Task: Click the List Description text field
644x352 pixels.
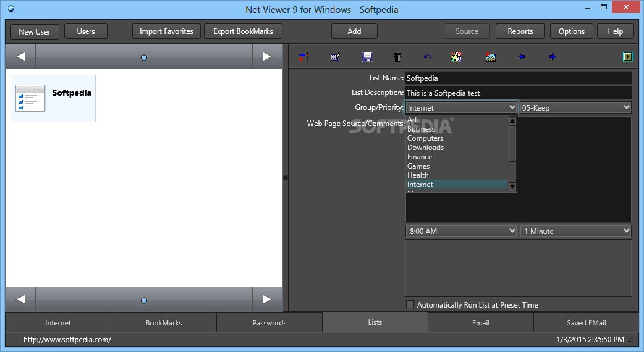Action: tap(519, 93)
